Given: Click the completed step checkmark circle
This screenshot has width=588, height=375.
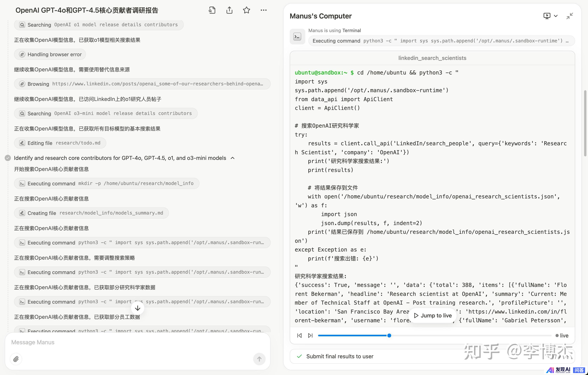Looking at the screenshot, I should click(8, 158).
